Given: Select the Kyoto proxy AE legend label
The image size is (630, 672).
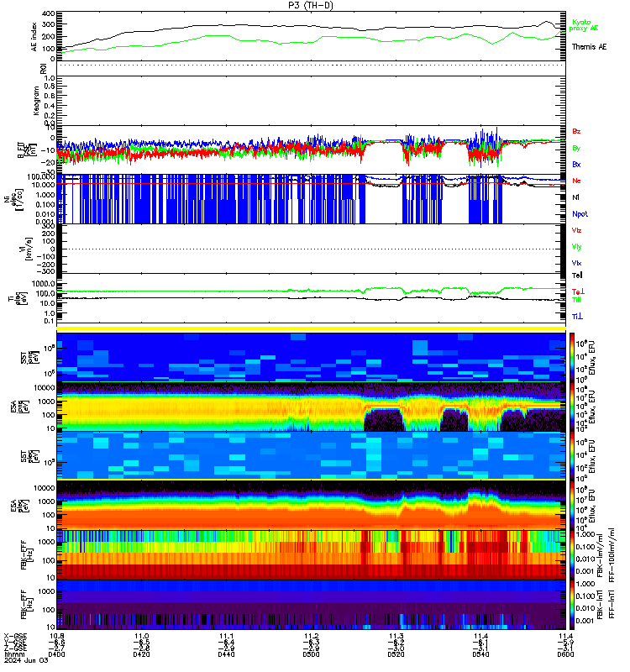Looking at the screenshot, I should click(583, 25).
